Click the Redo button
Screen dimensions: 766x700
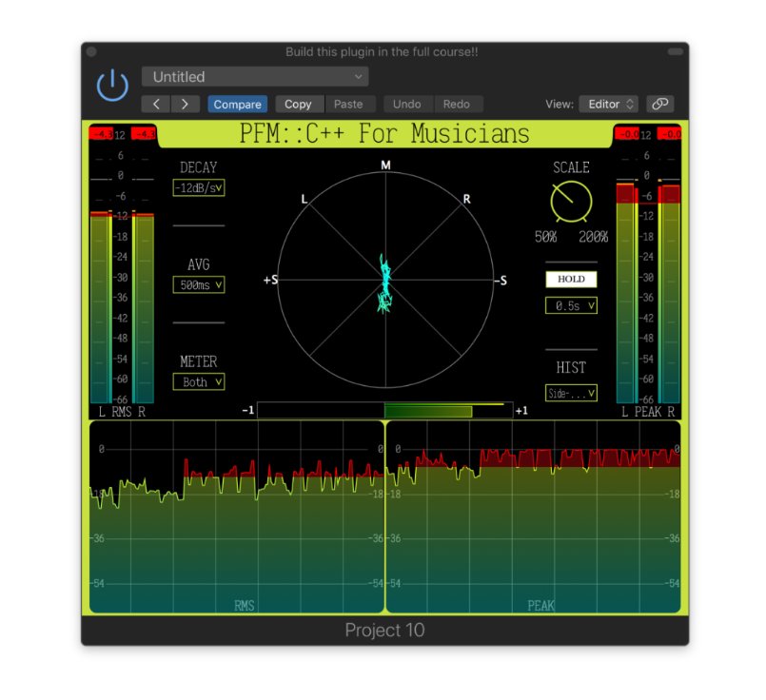click(457, 104)
